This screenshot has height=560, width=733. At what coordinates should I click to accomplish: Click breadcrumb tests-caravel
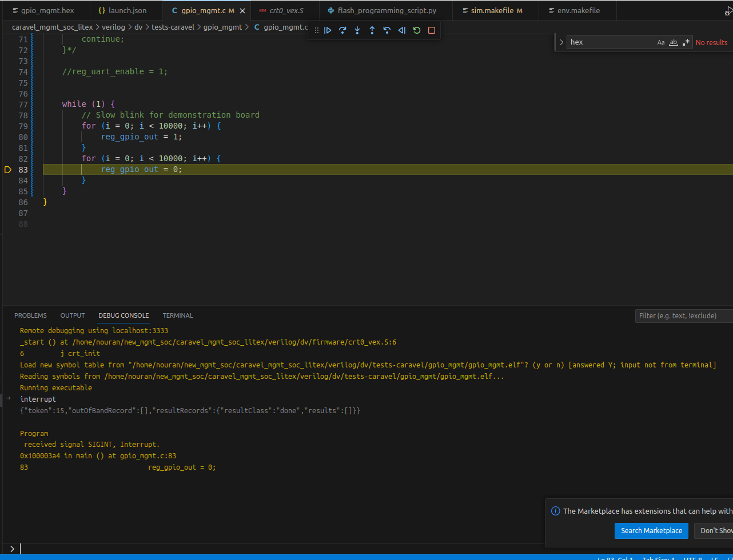(173, 27)
